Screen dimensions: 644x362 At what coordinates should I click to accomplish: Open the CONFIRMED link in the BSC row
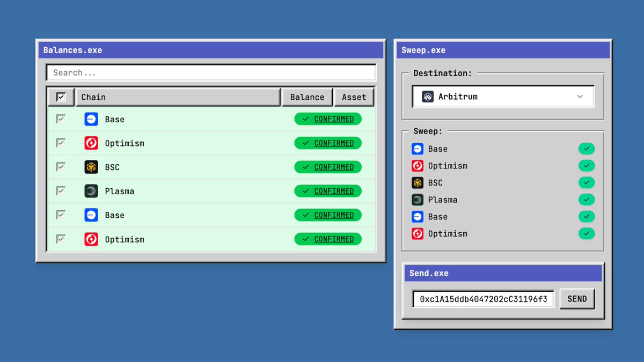334,167
